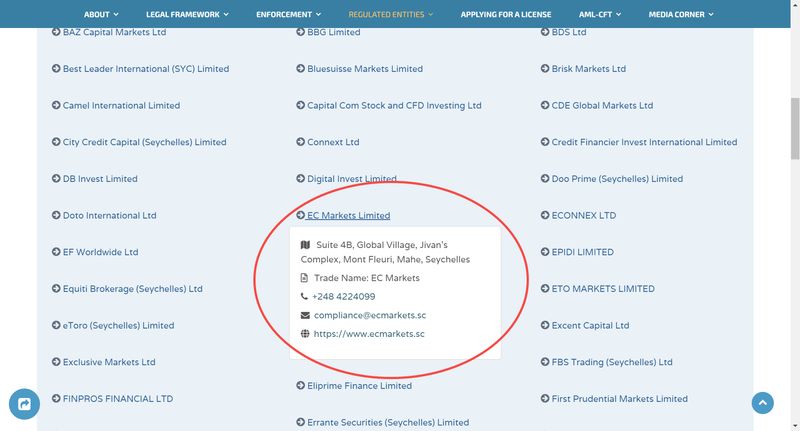Click arrow icon beside Connext Ltd

pyautogui.click(x=301, y=142)
